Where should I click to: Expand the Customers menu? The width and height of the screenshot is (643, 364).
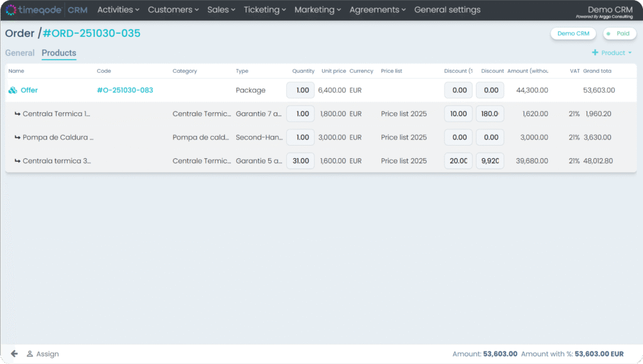click(173, 10)
